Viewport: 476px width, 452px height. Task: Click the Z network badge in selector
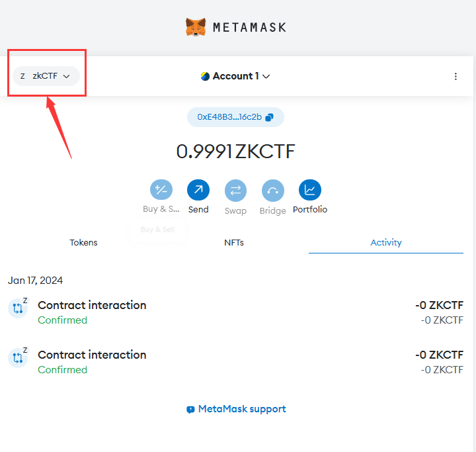coord(22,76)
